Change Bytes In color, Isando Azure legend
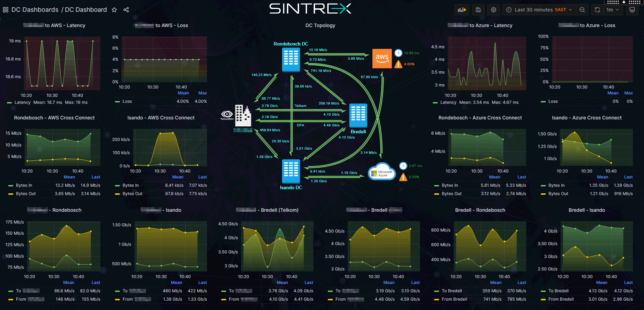 543,186
